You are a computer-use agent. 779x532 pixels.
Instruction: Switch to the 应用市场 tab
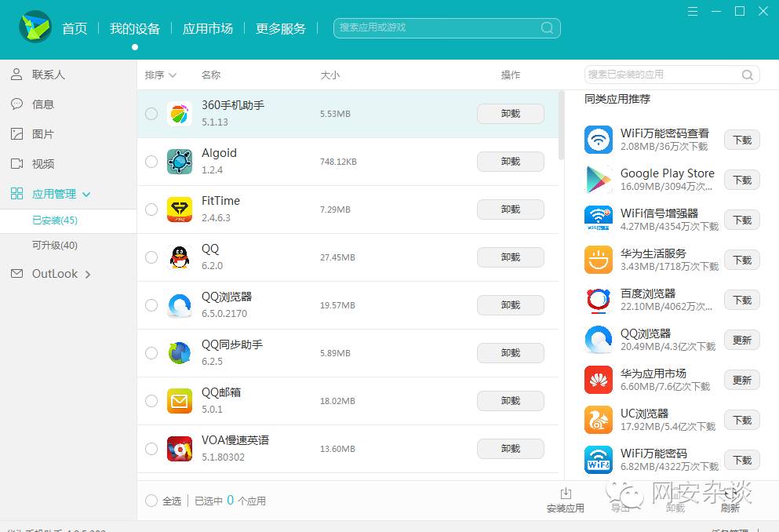pos(207,28)
